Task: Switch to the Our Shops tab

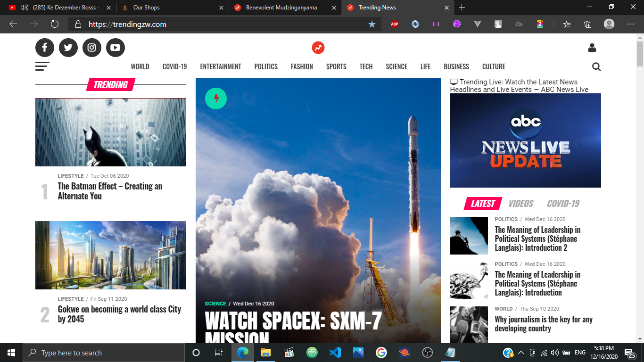Action: [x=172, y=8]
